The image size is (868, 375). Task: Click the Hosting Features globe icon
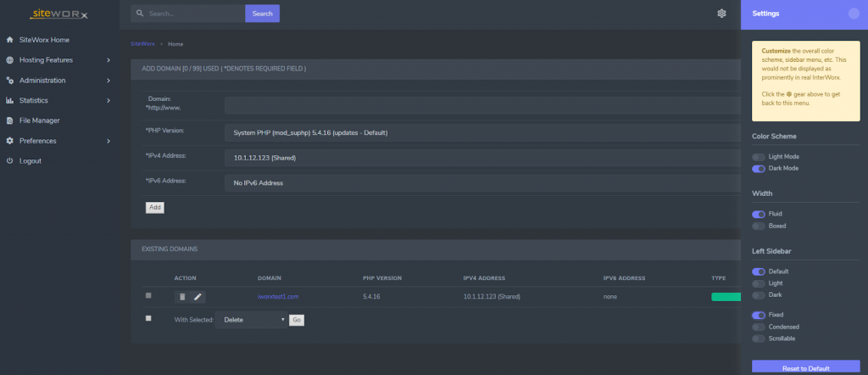[9, 60]
